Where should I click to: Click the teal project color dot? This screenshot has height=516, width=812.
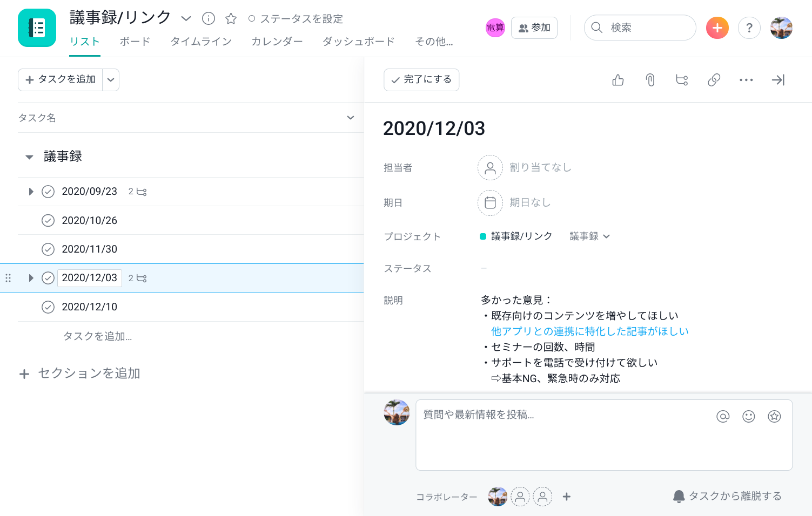[483, 236]
